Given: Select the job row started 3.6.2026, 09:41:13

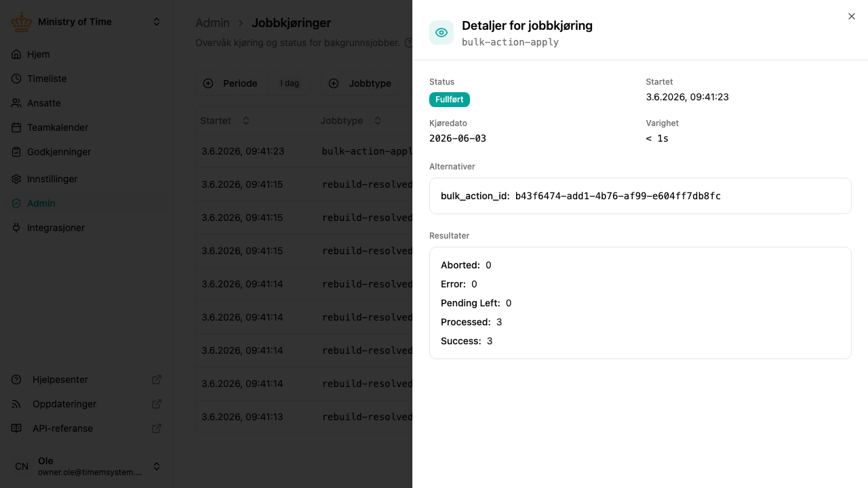Looking at the screenshot, I should point(304,417).
